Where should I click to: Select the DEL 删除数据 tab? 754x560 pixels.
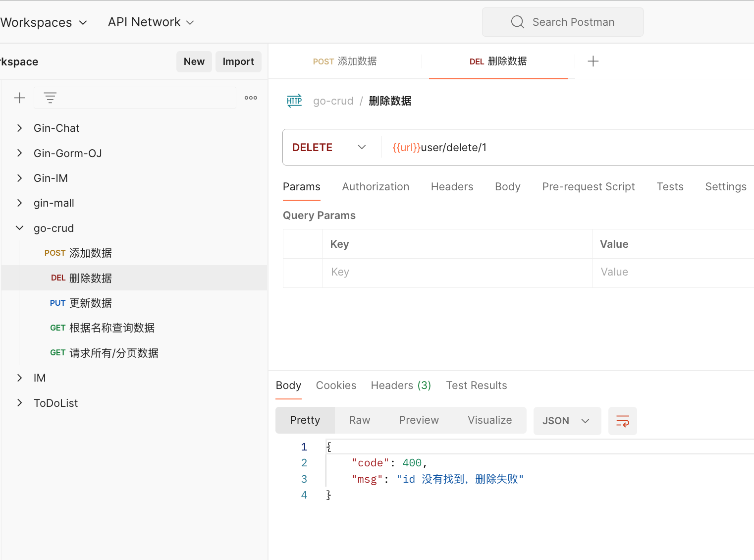click(498, 61)
